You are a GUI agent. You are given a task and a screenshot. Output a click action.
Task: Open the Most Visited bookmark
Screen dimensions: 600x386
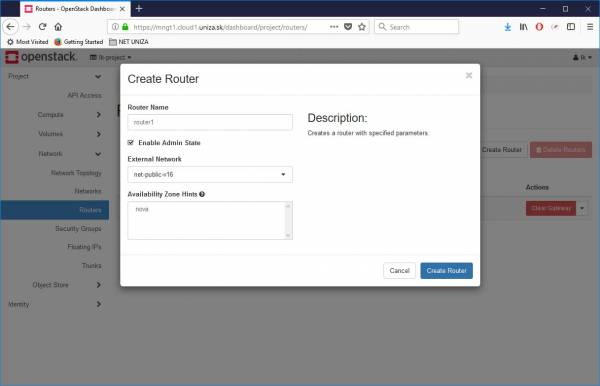coord(28,42)
